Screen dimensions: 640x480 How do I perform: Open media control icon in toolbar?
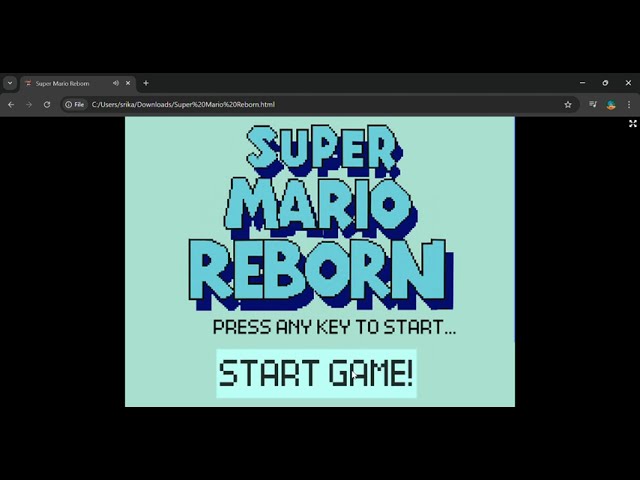point(593,104)
